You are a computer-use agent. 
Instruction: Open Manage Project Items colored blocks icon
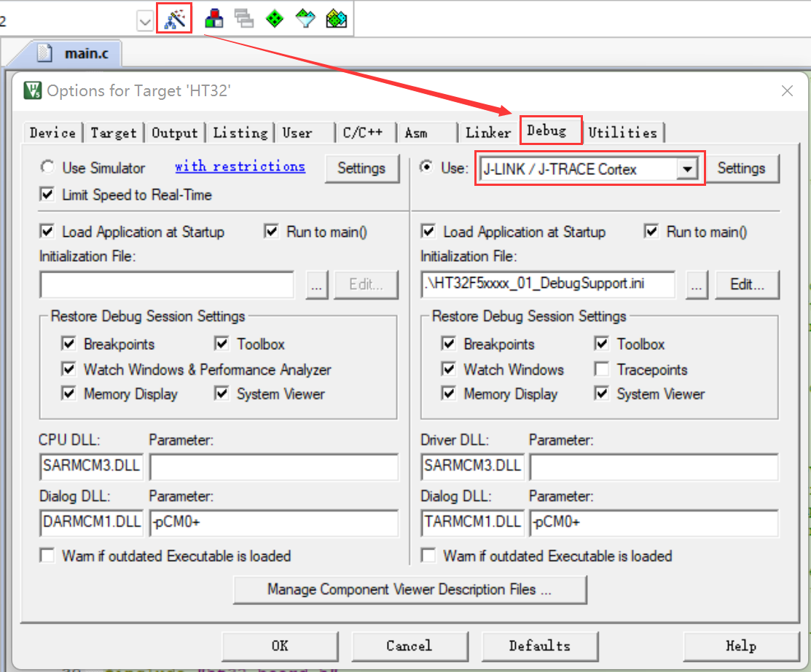tap(213, 19)
